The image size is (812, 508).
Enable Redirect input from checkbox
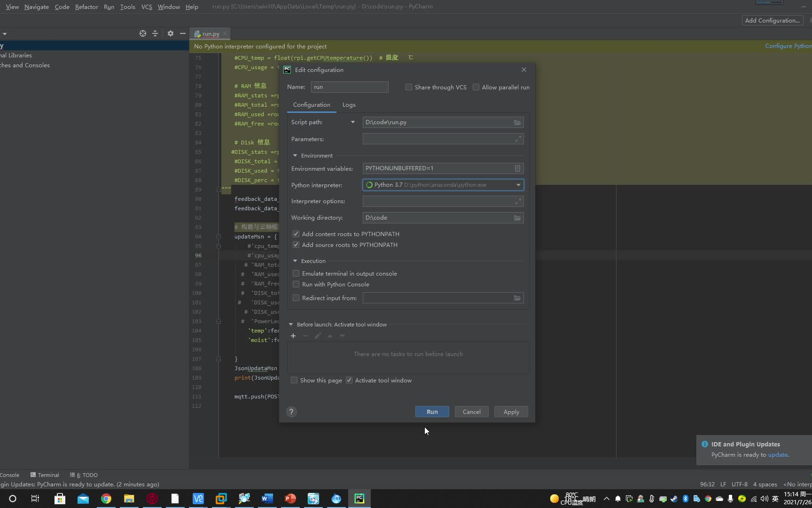(296, 298)
